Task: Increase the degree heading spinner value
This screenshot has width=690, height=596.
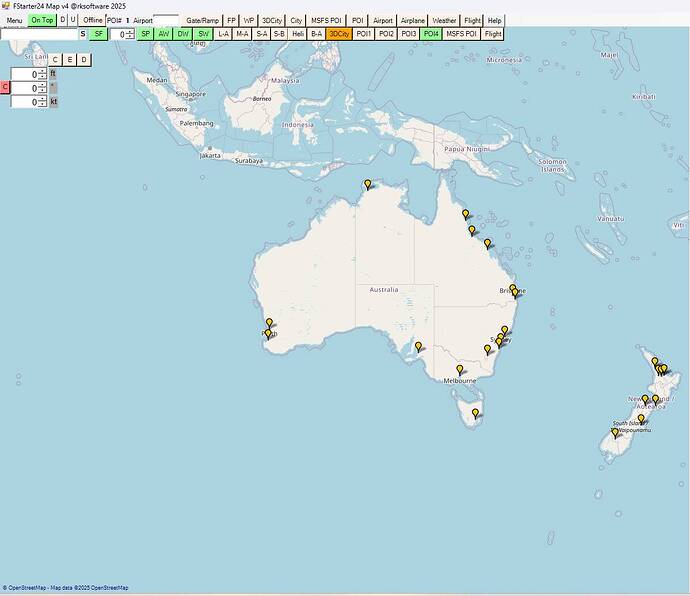Action: (x=42, y=85)
